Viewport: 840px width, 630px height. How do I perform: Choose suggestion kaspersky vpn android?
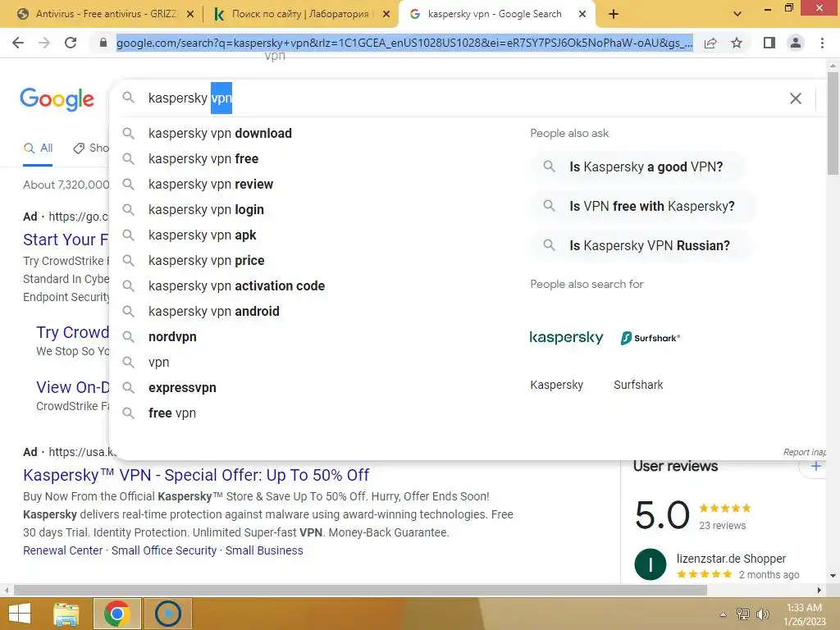click(x=214, y=311)
